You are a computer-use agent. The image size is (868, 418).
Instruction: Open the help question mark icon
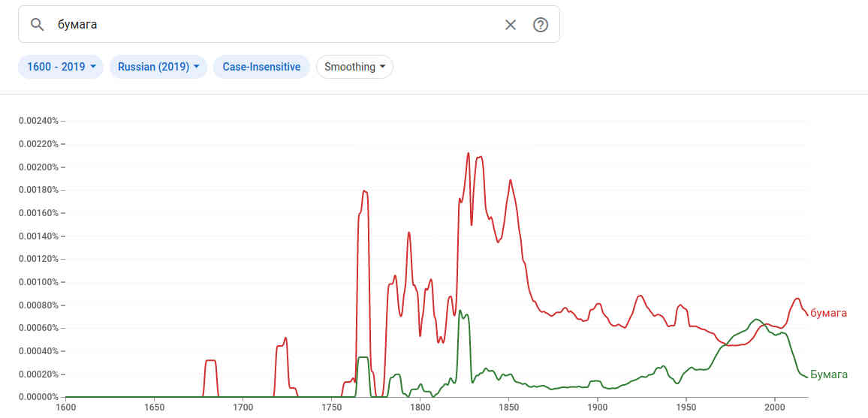tap(541, 25)
